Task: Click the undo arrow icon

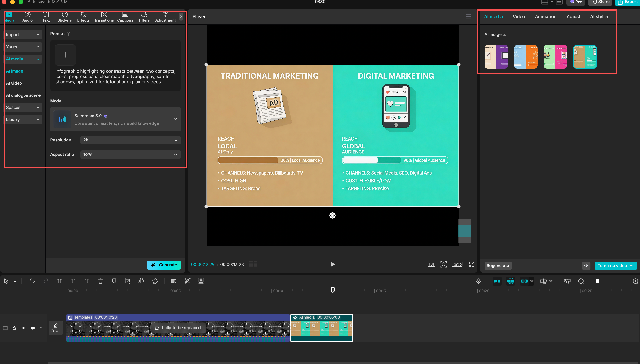Action: [x=32, y=281]
